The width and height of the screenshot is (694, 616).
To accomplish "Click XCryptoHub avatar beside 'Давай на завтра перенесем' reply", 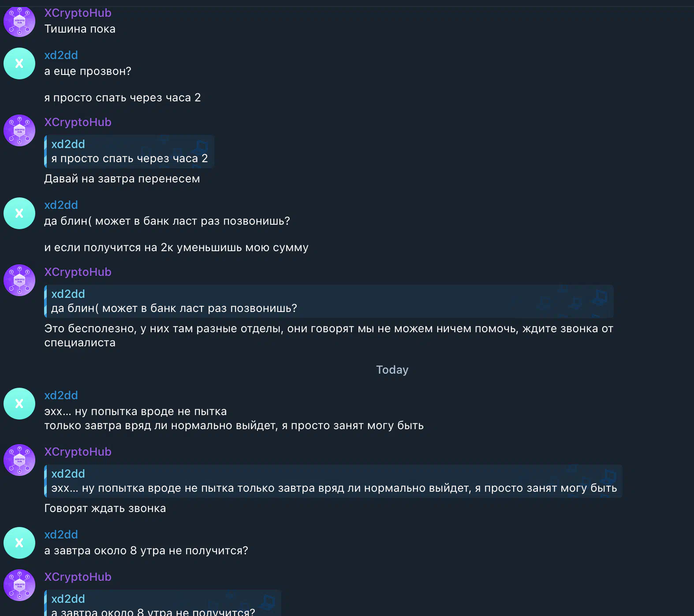I will point(19,130).
